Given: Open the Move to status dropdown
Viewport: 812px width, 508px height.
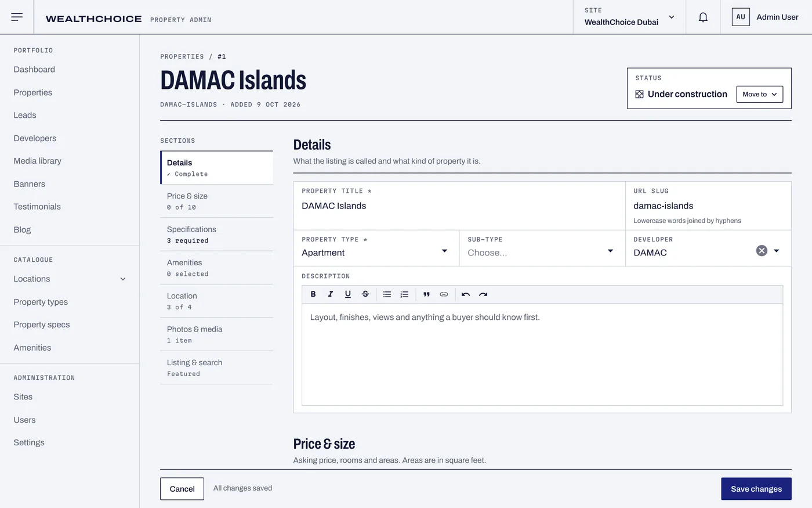Looking at the screenshot, I should 760,94.
